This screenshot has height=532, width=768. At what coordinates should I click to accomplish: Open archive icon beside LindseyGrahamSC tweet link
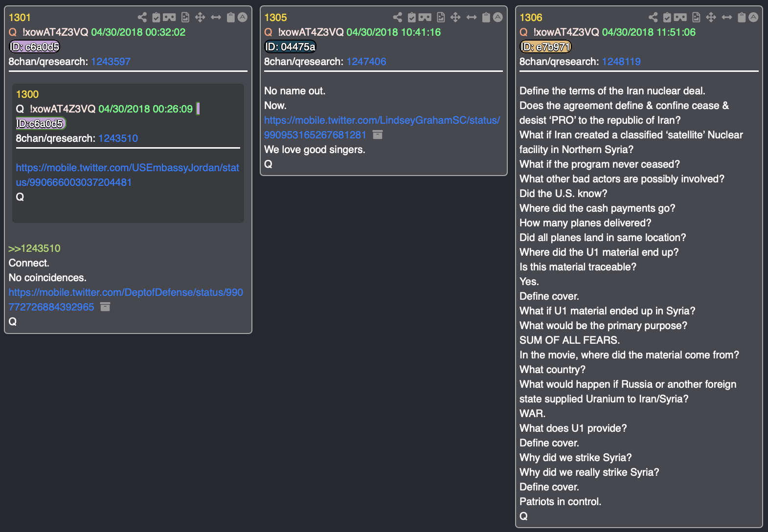click(378, 134)
